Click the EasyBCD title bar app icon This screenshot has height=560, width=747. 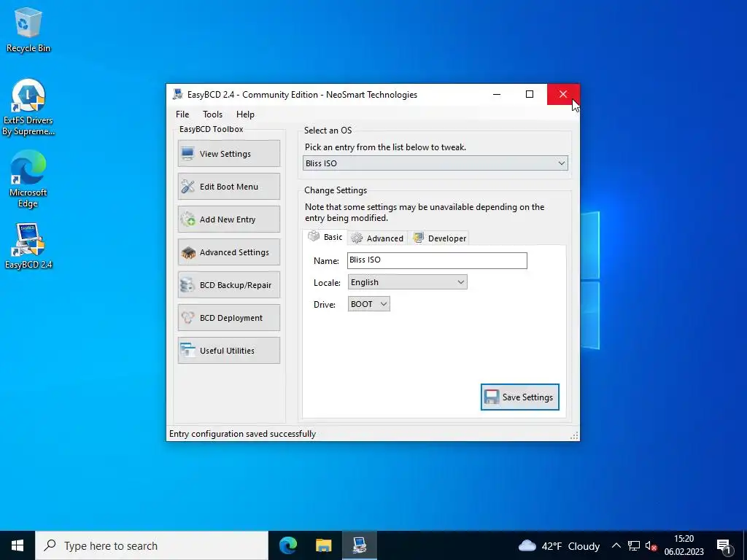178,94
